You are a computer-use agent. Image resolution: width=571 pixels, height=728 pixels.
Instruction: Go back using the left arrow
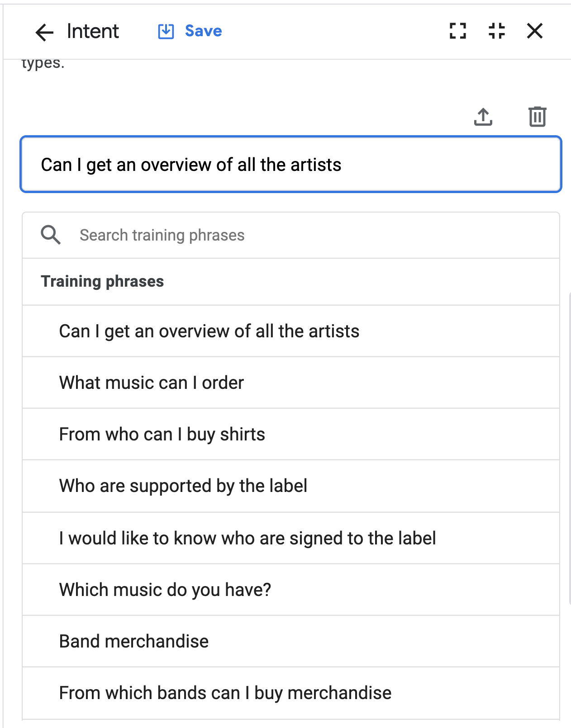pos(44,32)
